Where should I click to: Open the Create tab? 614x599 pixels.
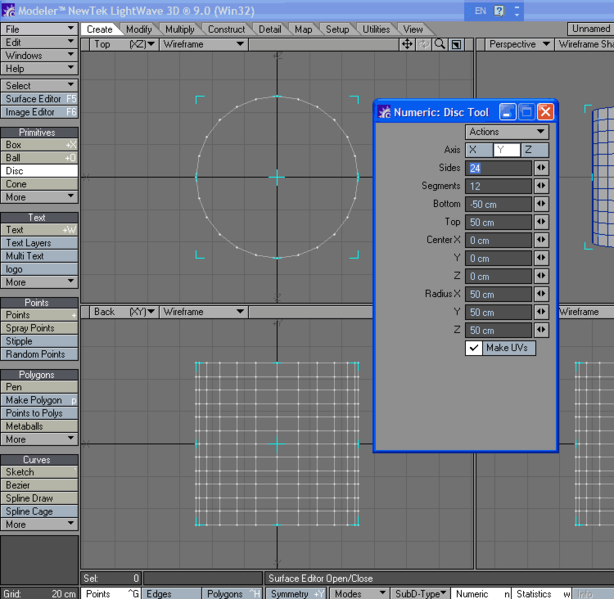tap(99, 29)
